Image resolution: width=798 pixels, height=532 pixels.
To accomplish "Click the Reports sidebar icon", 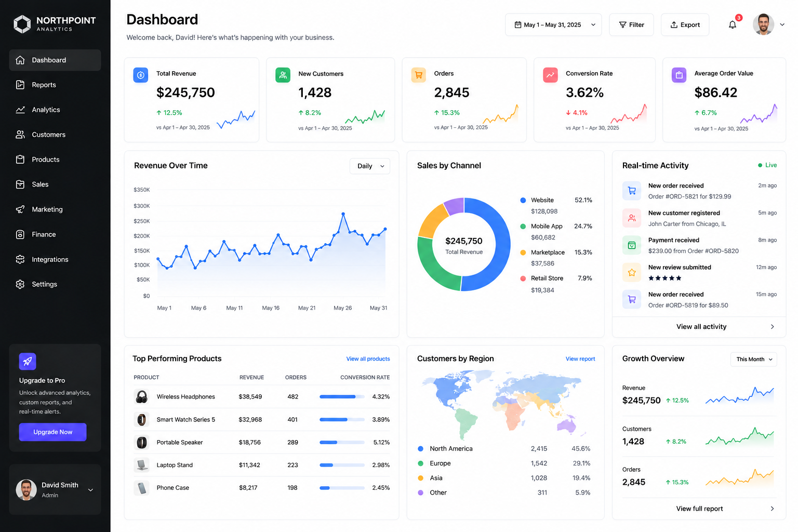I will [x=20, y=85].
